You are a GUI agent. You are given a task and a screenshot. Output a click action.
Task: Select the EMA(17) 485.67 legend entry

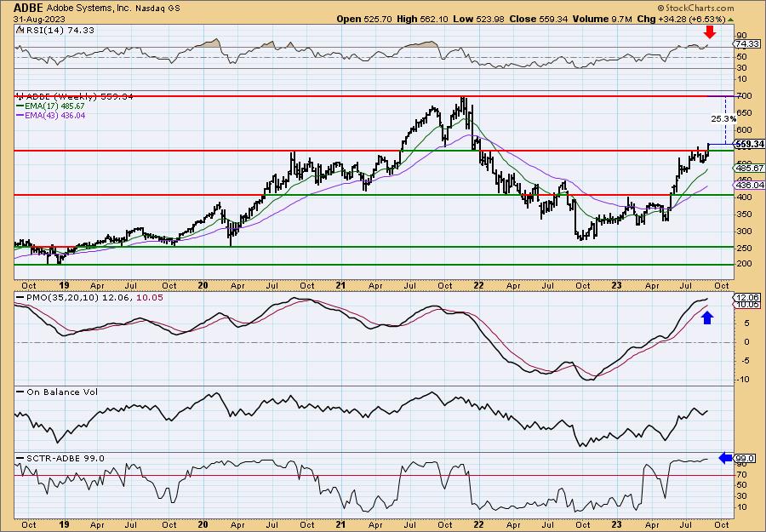click(x=54, y=106)
